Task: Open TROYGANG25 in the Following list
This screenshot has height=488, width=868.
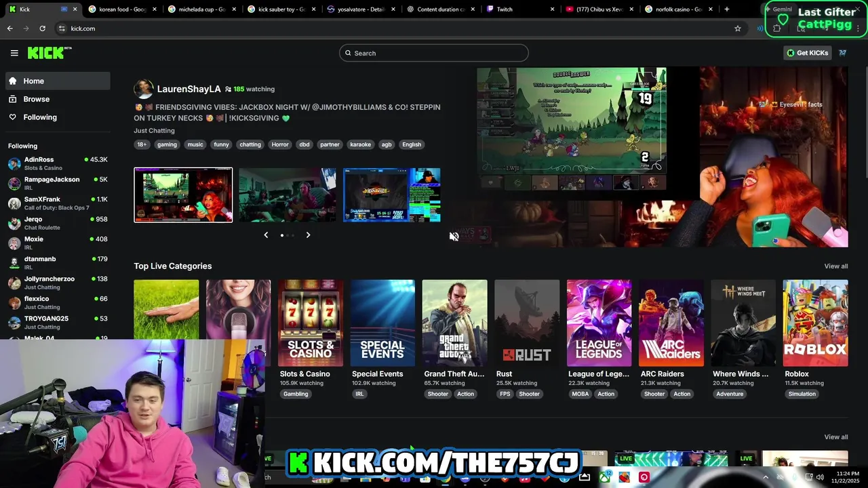Action: [58, 322]
